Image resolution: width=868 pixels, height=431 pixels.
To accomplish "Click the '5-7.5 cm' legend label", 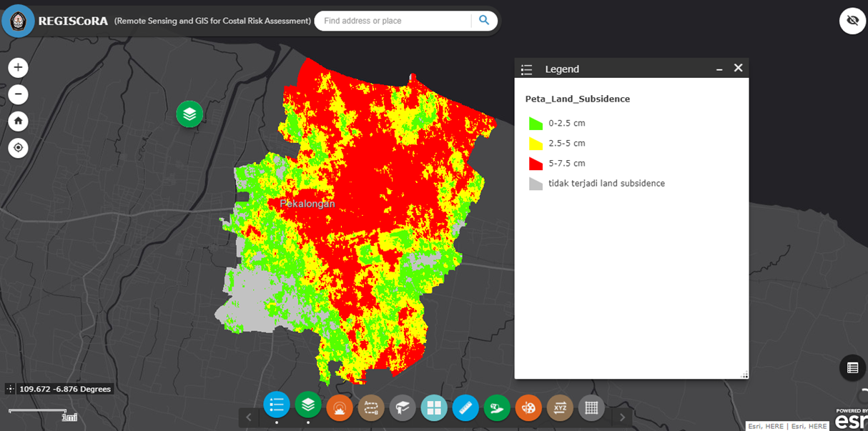I will click(567, 163).
